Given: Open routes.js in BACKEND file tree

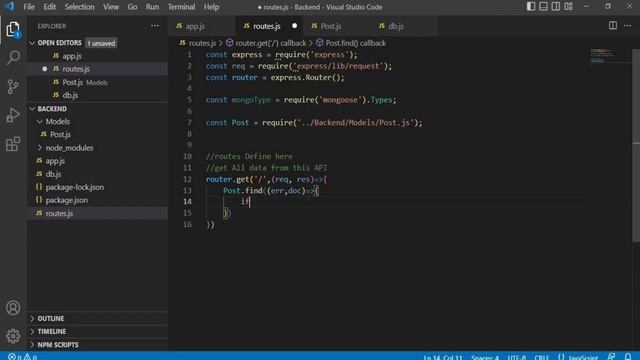Looking at the screenshot, I should tap(98, 213).
